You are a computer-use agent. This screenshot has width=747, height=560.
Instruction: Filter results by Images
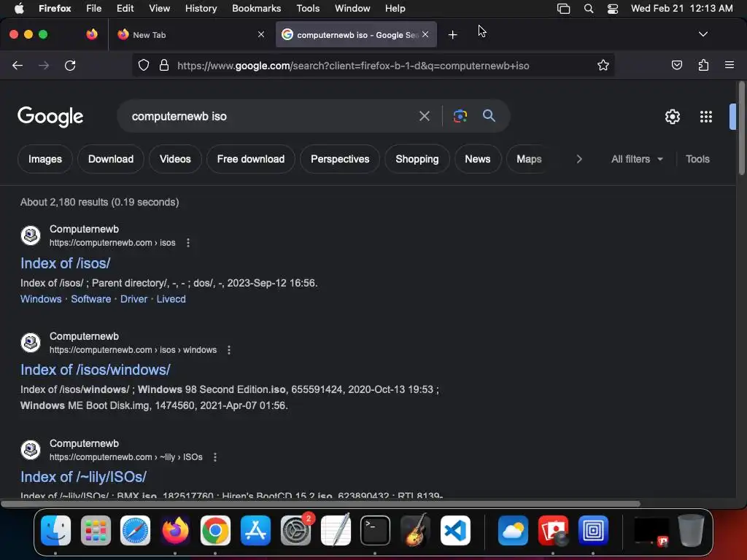(44, 159)
